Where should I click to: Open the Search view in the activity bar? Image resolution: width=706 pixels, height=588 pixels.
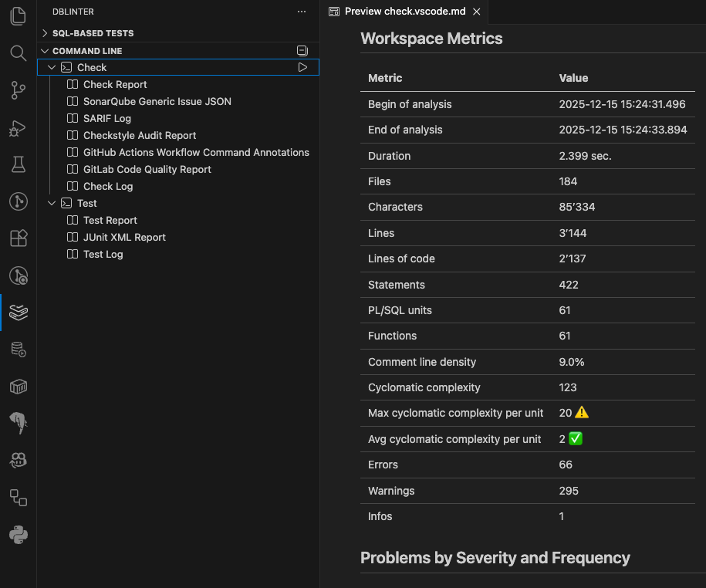pyautogui.click(x=16, y=53)
